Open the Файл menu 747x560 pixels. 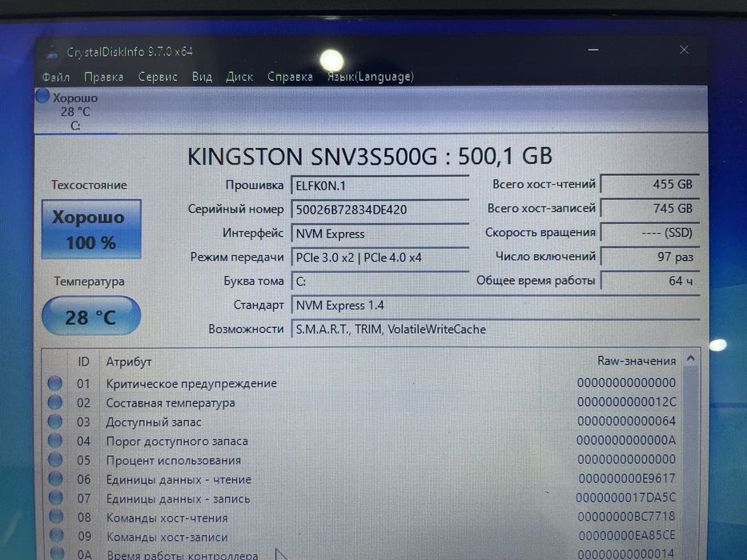coord(56,77)
